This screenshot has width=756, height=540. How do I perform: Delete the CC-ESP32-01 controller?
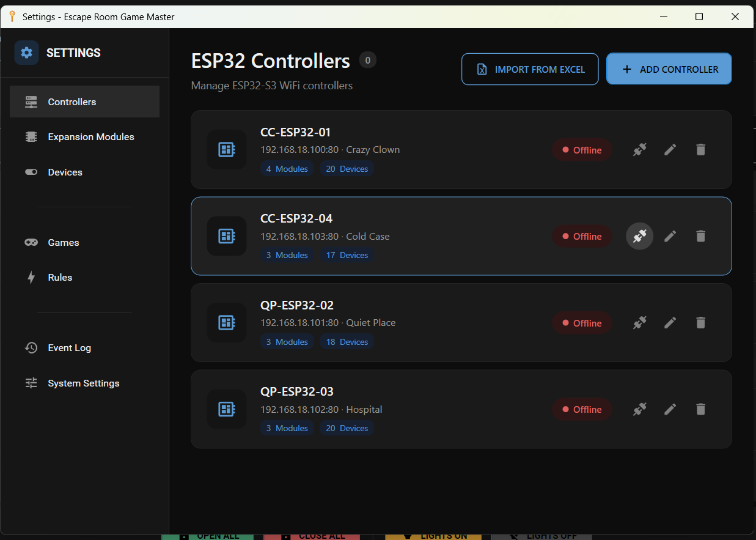pyautogui.click(x=700, y=149)
